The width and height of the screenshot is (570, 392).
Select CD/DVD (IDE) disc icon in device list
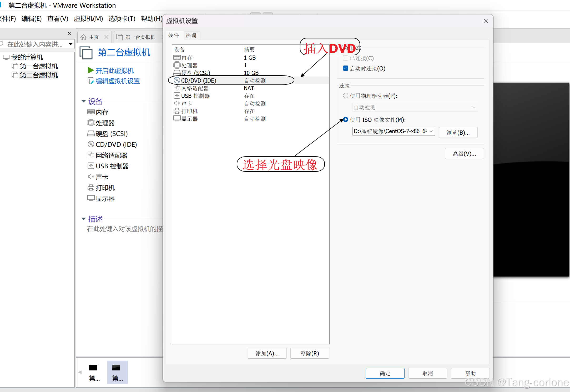point(177,80)
